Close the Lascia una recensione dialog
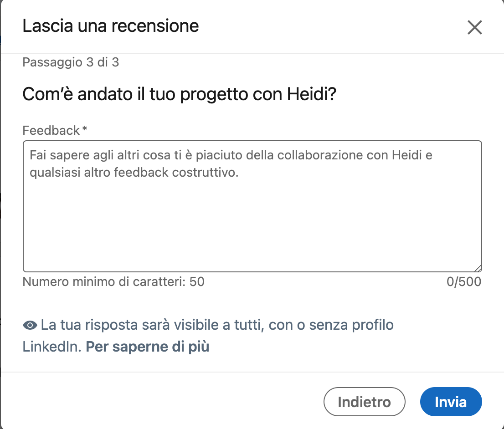The width and height of the screenshot is (504, 429). 474,27
